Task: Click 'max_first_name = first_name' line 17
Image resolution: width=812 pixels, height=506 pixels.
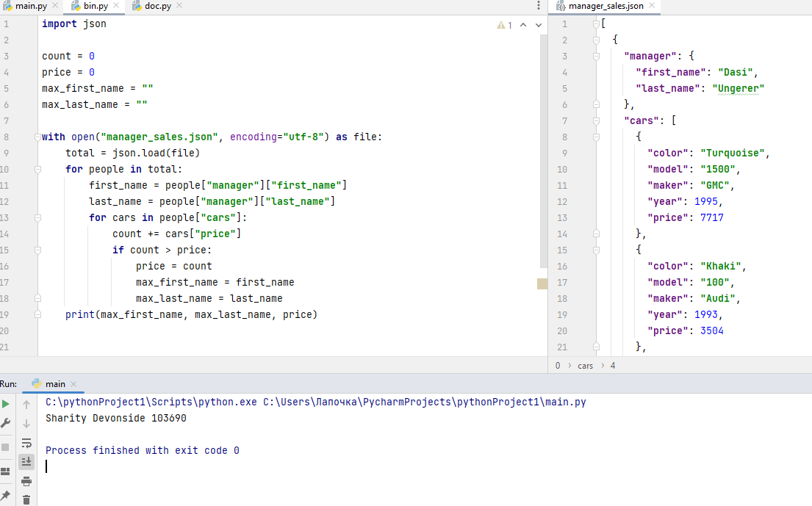Action: 215,283
